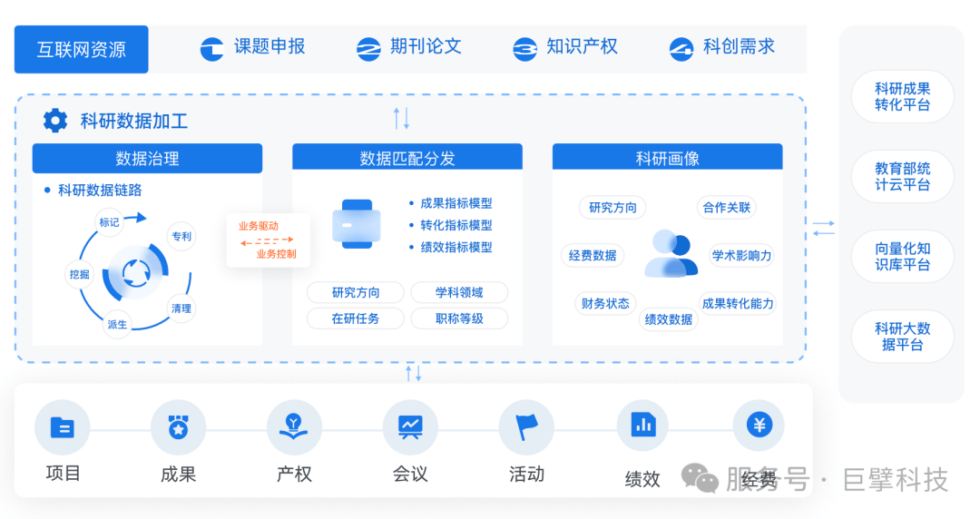Click the blue printer-like distribution icon

(357, 224)
